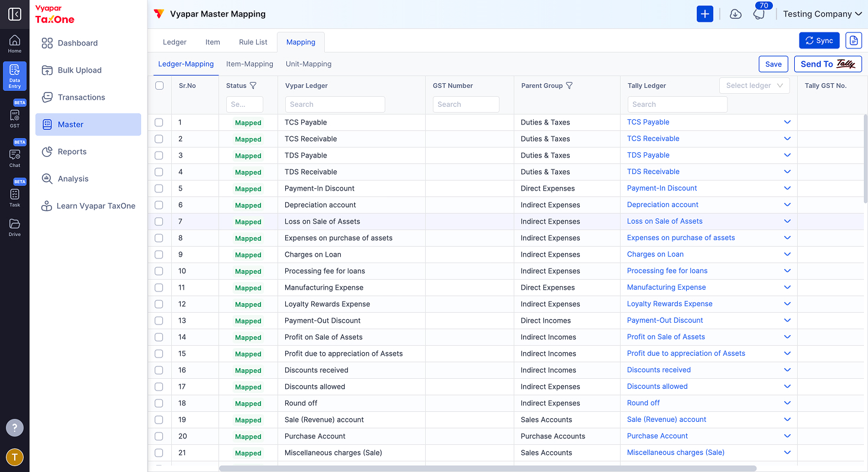Image resolution: width=868 pixels, height=472 pixels.
Task: Click the Bulk Upload sidebar icon
Action: tap(47, 70)
